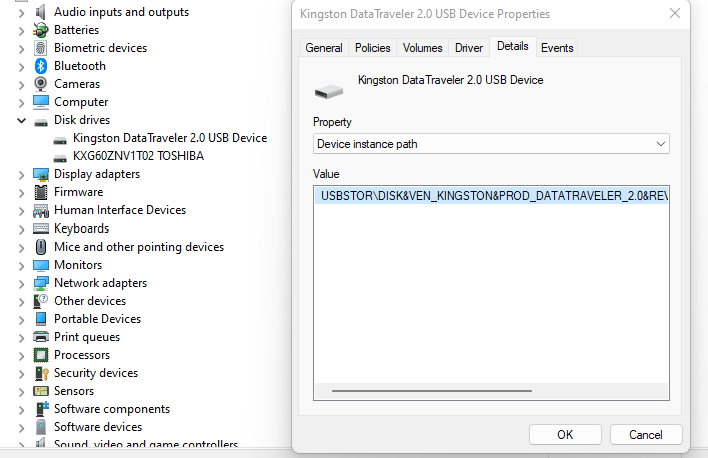This screenshot has width=708, height=458.
Task: Select Kingston DataTraveler 2.0 USB Device in tree
Action: pyautogui.click(x=170, y=138)
